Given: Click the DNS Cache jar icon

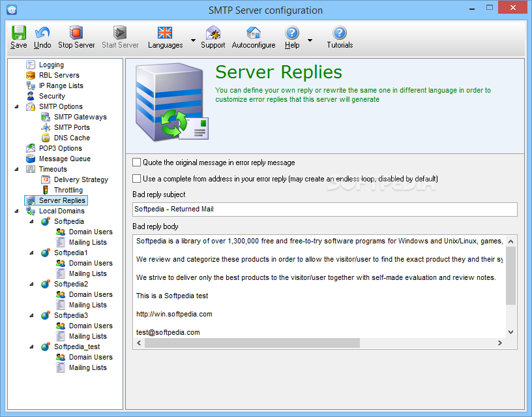Looking at the screenshot, I should click(46, 138).
